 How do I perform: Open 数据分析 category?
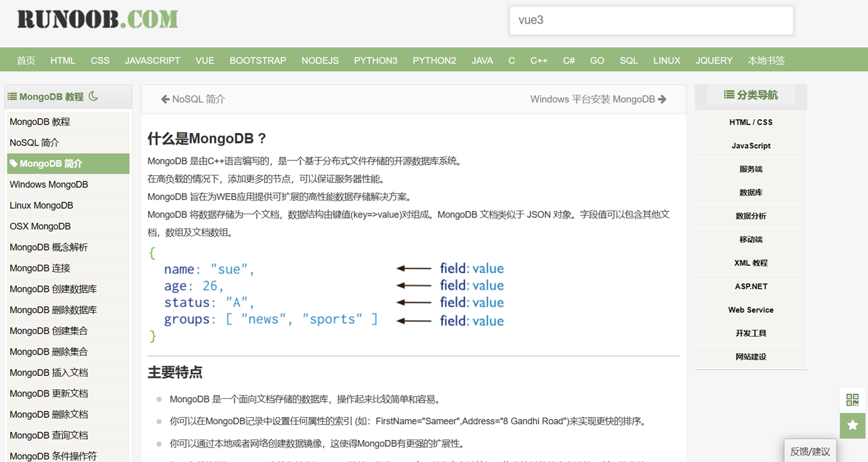tap(751, 216)
